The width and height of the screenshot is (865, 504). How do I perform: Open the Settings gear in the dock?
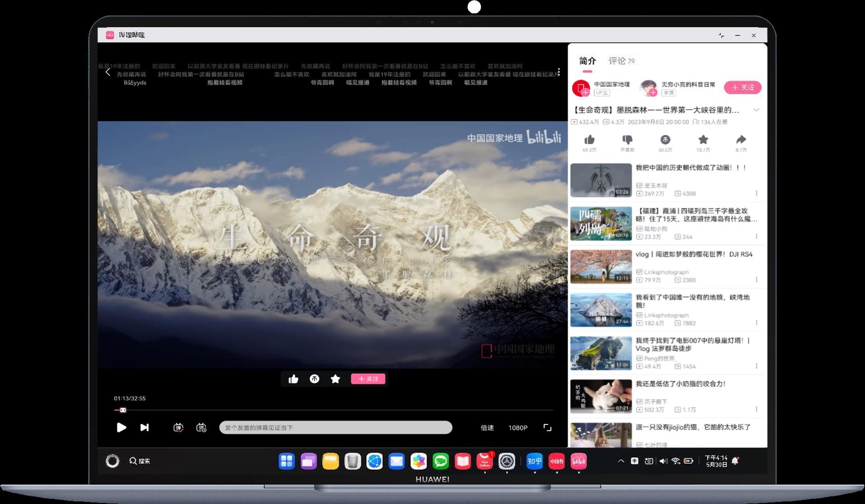[507, 461]
